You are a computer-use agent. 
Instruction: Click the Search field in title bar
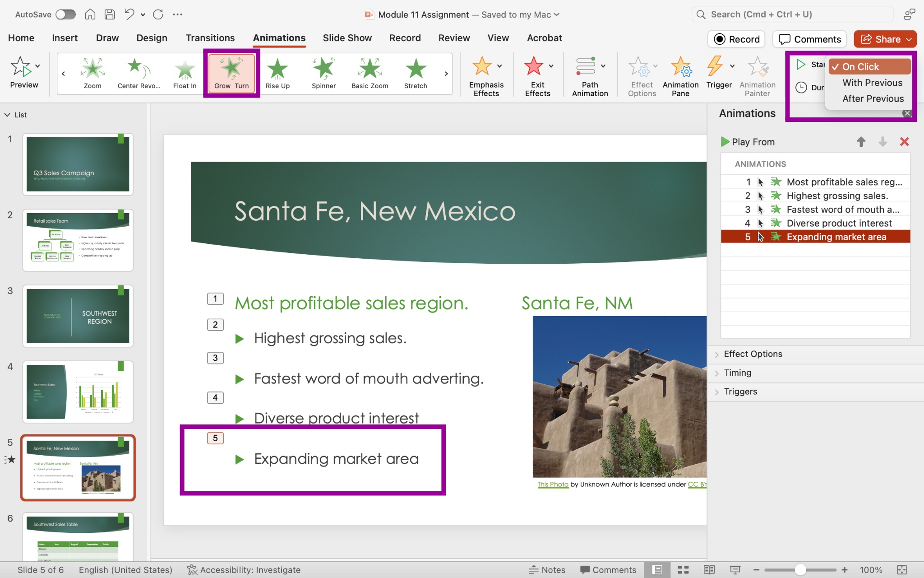792,14
